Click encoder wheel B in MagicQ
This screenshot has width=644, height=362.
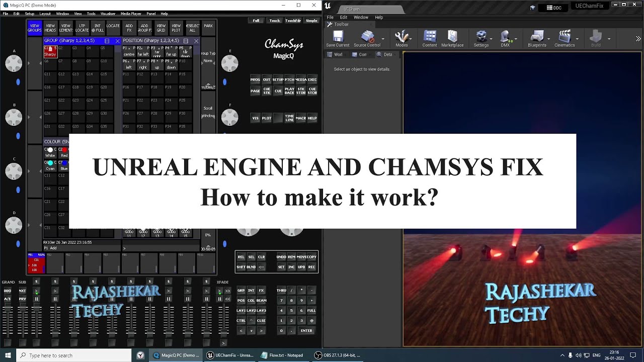click(x=14, y=117)
